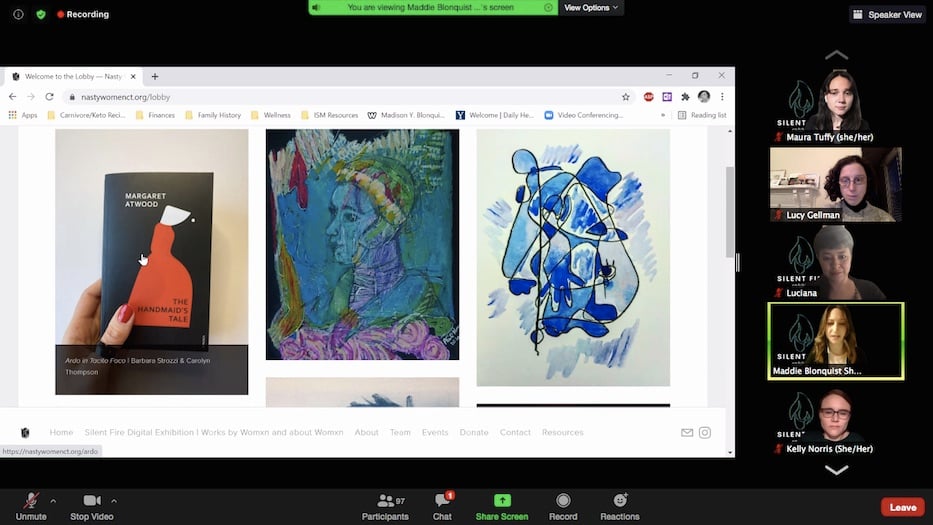
Task: Switch to Speaker View
Action: click(x=887, y=14)
